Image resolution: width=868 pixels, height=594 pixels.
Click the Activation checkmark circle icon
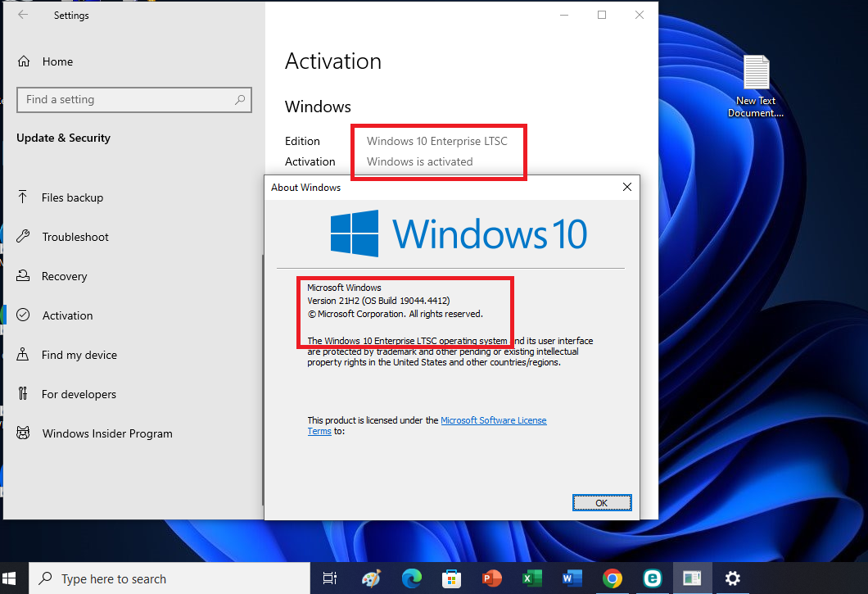[23, 315]
